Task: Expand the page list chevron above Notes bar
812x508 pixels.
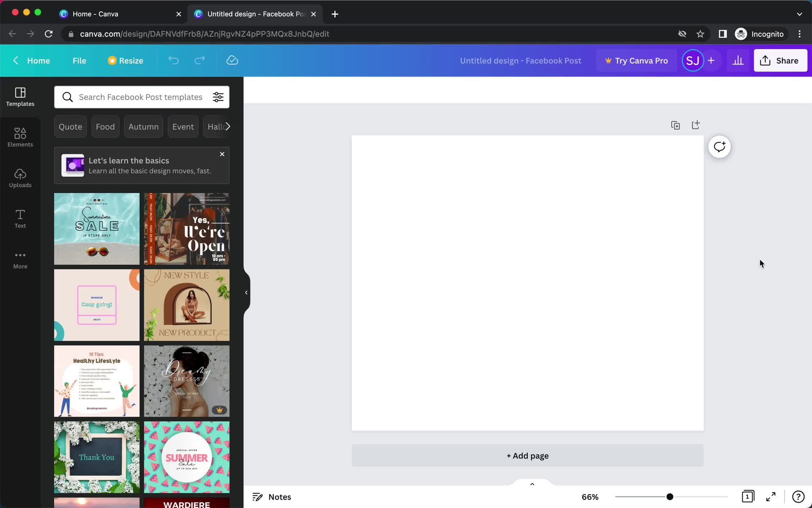Action: (532, 484)
